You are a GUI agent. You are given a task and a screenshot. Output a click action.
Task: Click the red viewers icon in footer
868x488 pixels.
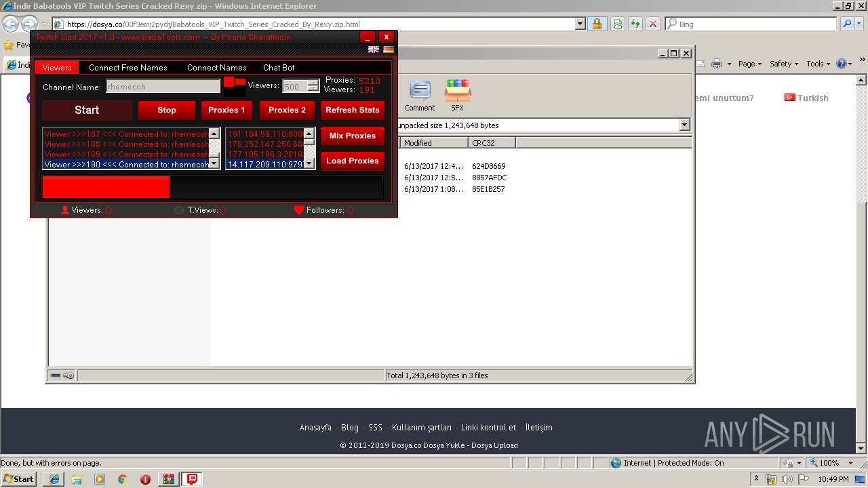[x=65, y=210]
